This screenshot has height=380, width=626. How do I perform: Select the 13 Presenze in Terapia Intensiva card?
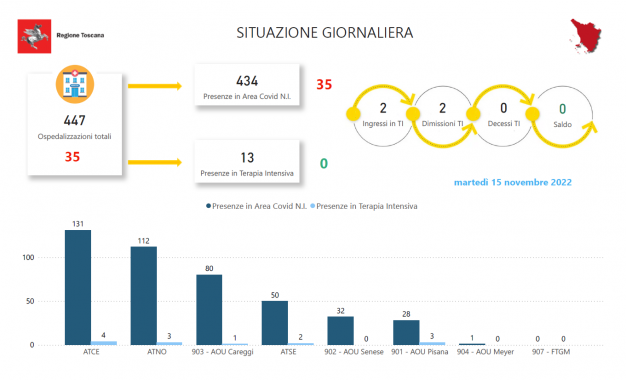click(x=247, y=162)
